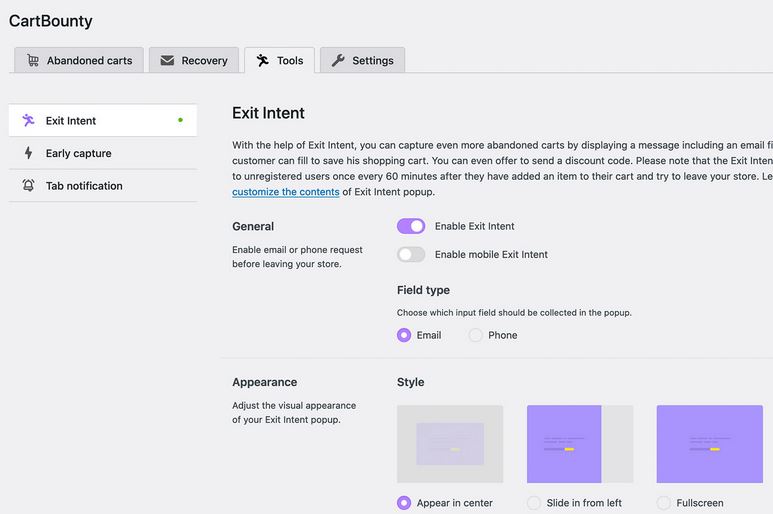Open Tab notification in the sidebar
Image resolution: width=773 pixels, height=514 pixels.
103,186
